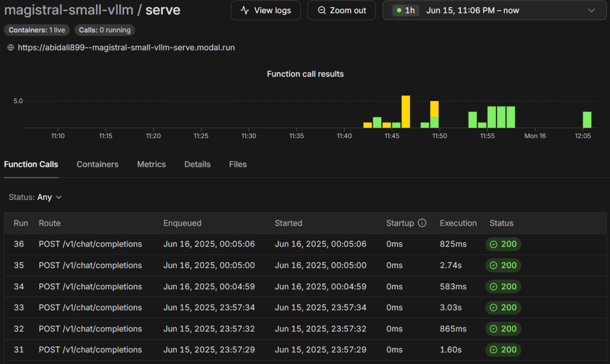Screen dimensions: 610x364
Task: Click the green bar near 12:05
Action: (x=587, y=119)
